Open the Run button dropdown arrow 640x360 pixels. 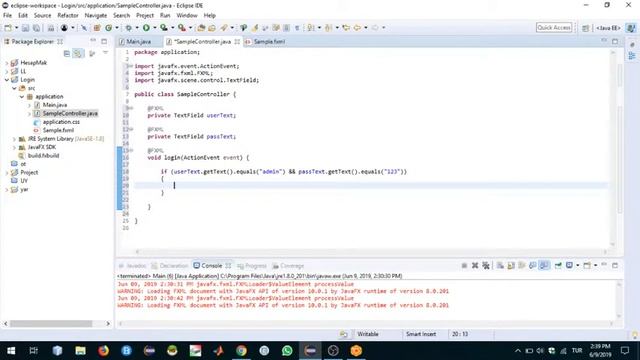click(155, 28)
